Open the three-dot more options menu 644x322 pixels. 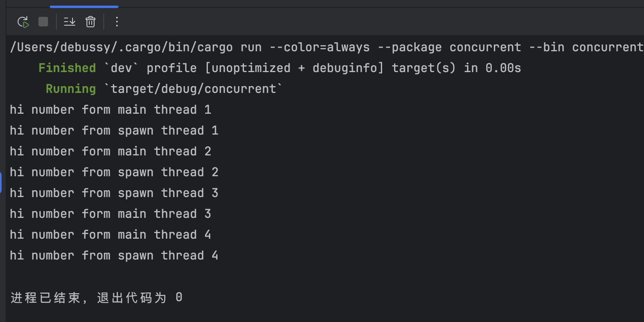pyautogui.click(x=117, y=22)
